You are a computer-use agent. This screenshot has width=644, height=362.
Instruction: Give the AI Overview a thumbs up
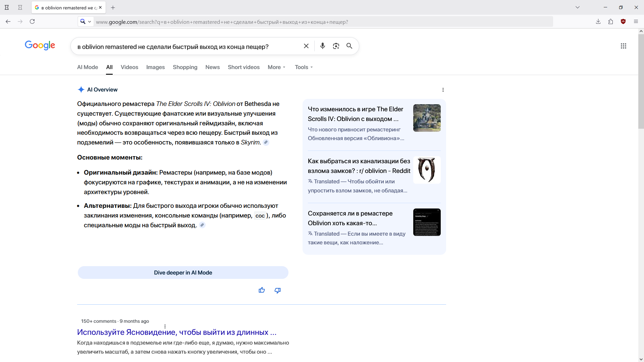tap(262, 290)
